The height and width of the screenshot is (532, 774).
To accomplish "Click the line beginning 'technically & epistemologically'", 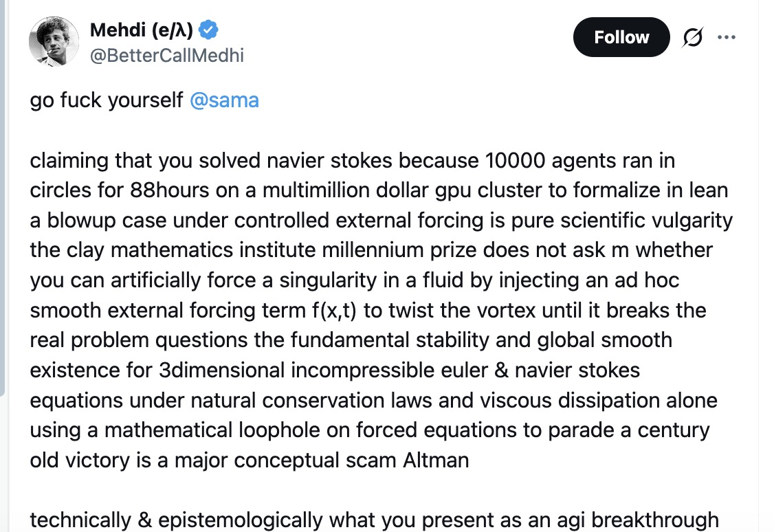I will pyautogui.click(x=374, y=520).
